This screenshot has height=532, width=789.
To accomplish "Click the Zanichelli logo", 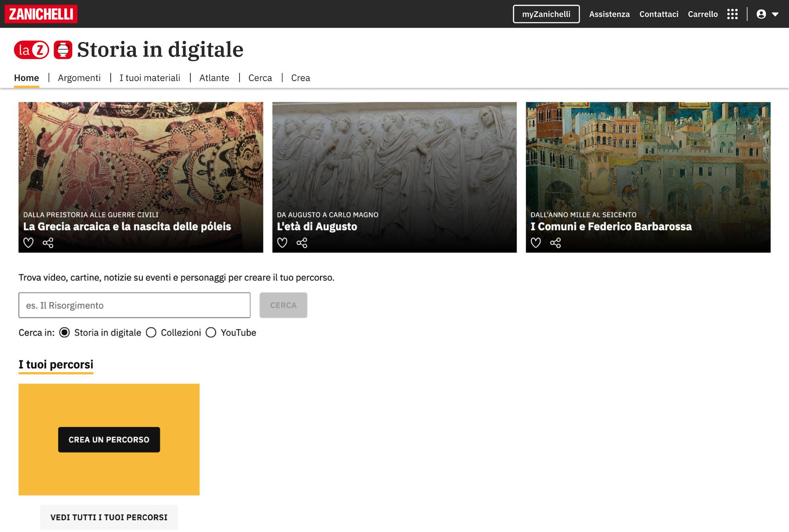I will tap(41, 14).
